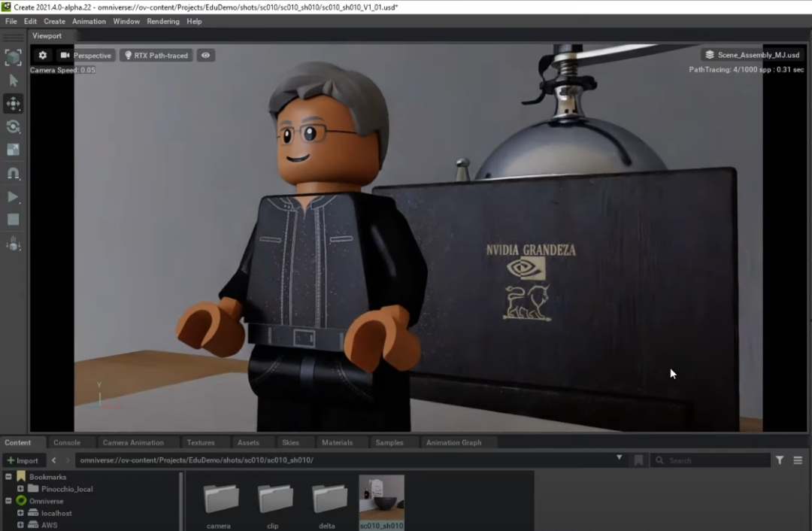Select Omniverse in the tree
Screen dimensions: 812x531
(46, 501)
